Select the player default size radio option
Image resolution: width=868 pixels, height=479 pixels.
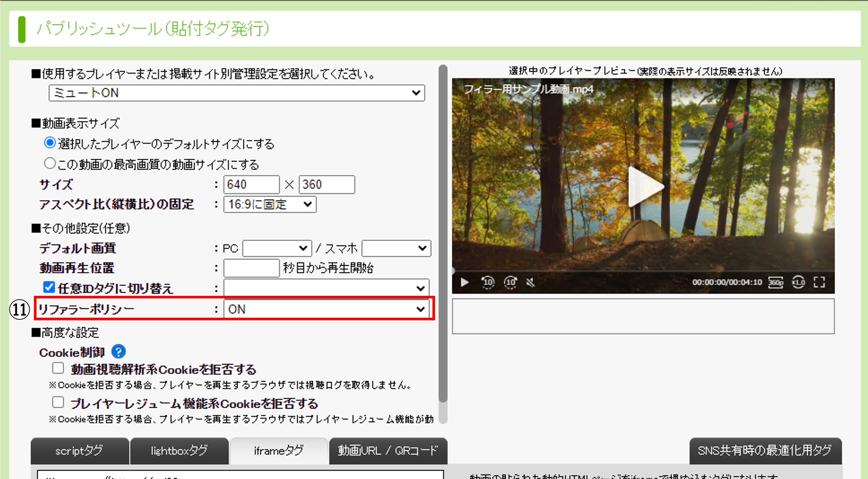[50, 143]
